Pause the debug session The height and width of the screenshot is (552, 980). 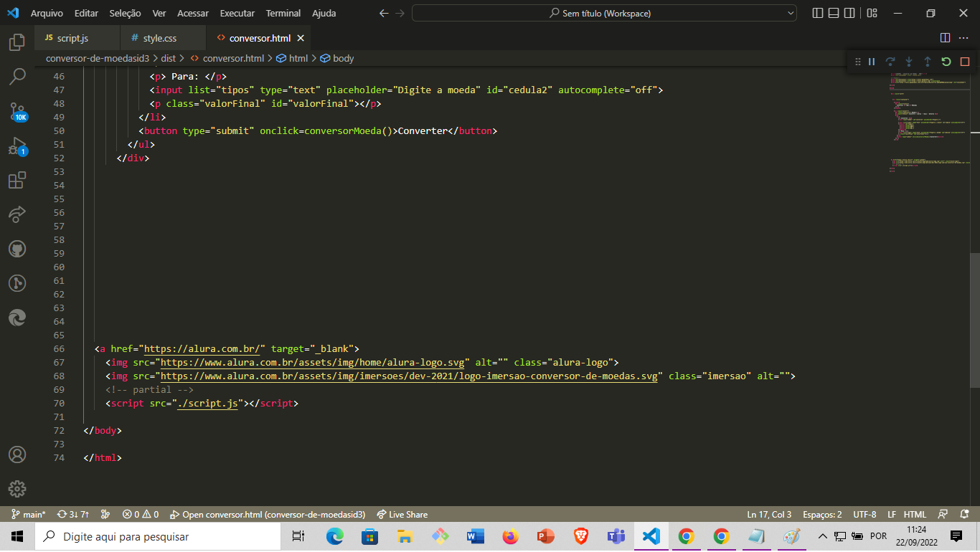pyautogui.click(x=872, y=62)
